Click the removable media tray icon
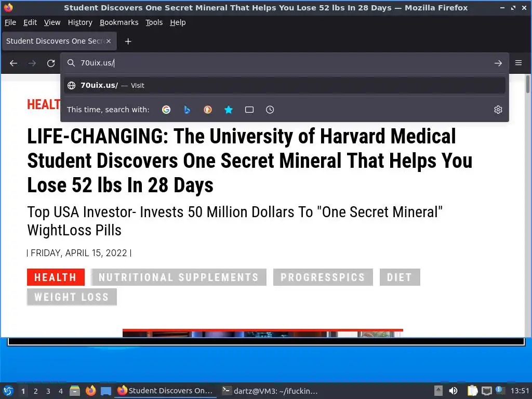532x399 pixels. click(438, 391)
